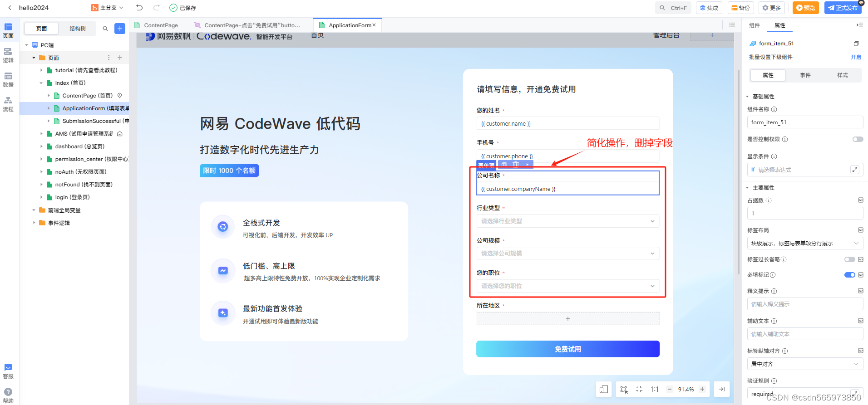Viewport: 868px width, 405px height.
Task: Click the copy icon next to form_item_51
Action: click(x=856, y=44)
